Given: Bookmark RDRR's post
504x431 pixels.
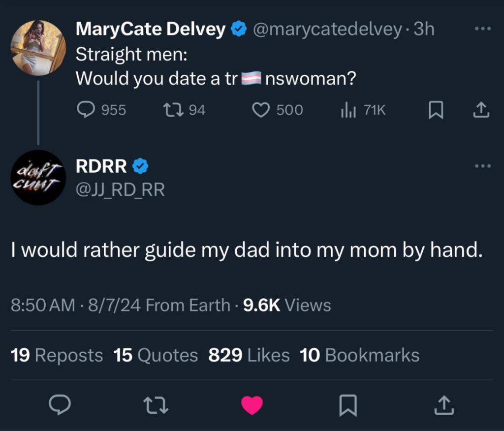Looking at the screenshot, I should (348, 404).
